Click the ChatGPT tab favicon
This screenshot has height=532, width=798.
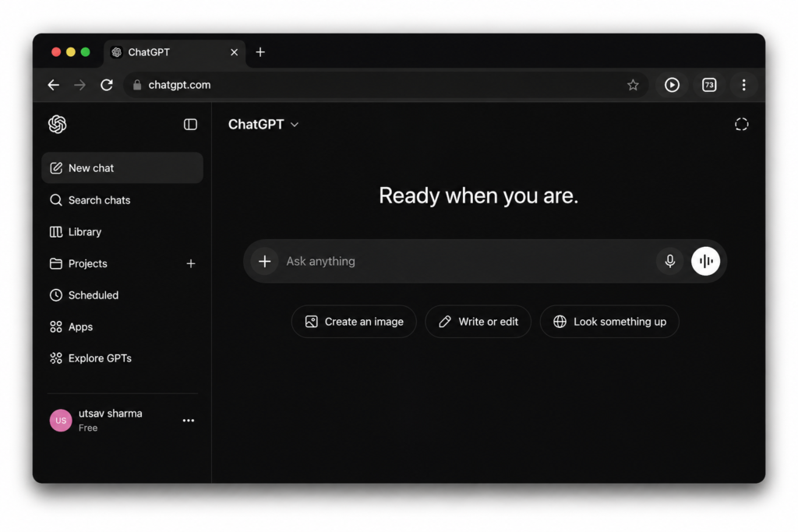pyautogui.click(x=117, y=52)
